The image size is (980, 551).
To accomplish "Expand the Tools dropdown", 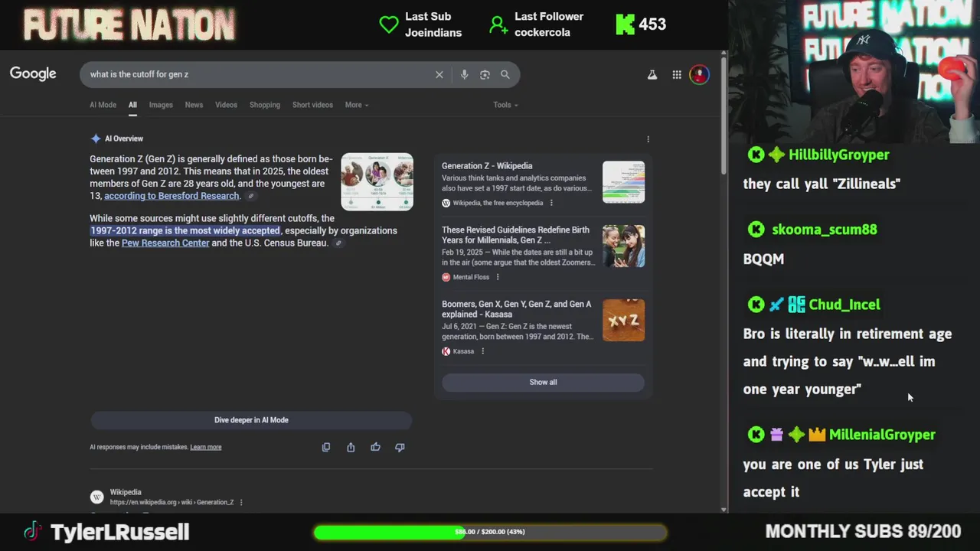I will click(505, 105).
